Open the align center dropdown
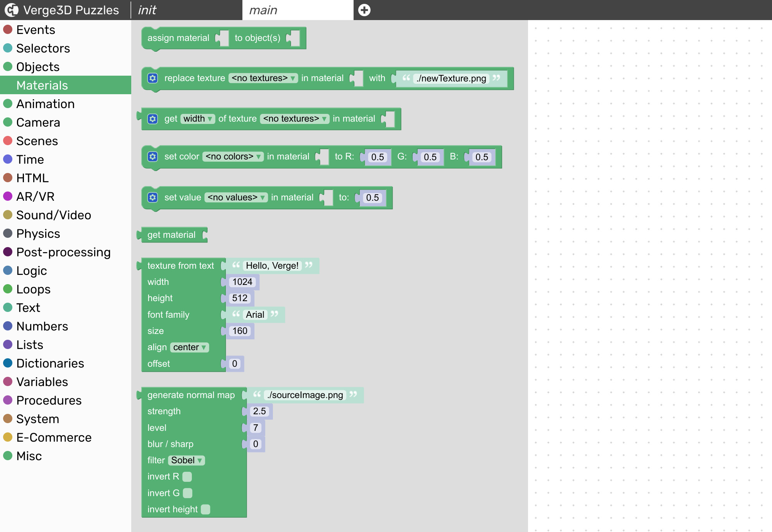 [189, 347]
